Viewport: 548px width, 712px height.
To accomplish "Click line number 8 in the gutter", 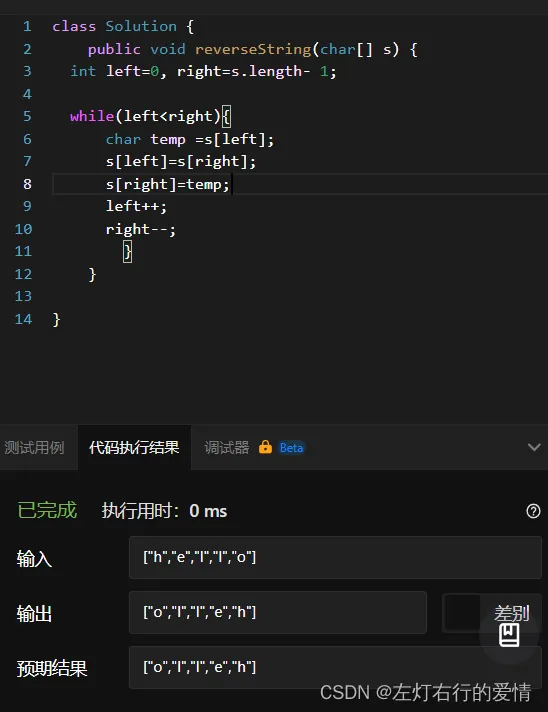I will [x=27, y=184].
